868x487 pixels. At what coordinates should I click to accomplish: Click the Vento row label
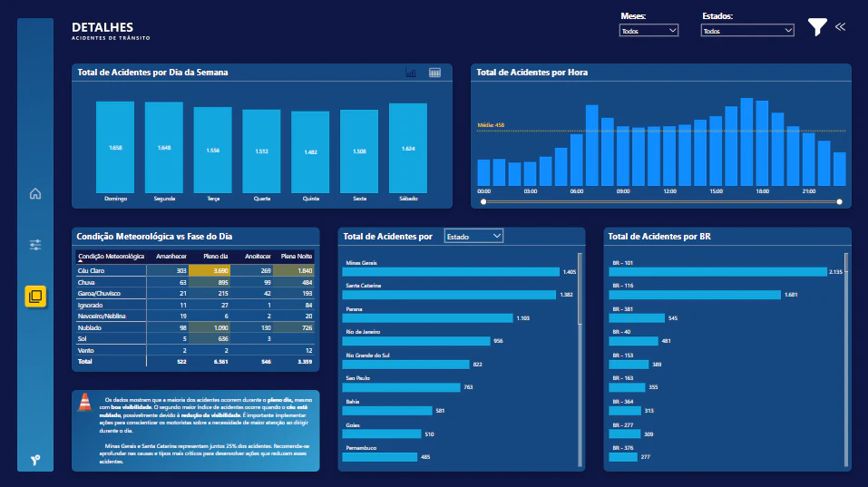86,350
